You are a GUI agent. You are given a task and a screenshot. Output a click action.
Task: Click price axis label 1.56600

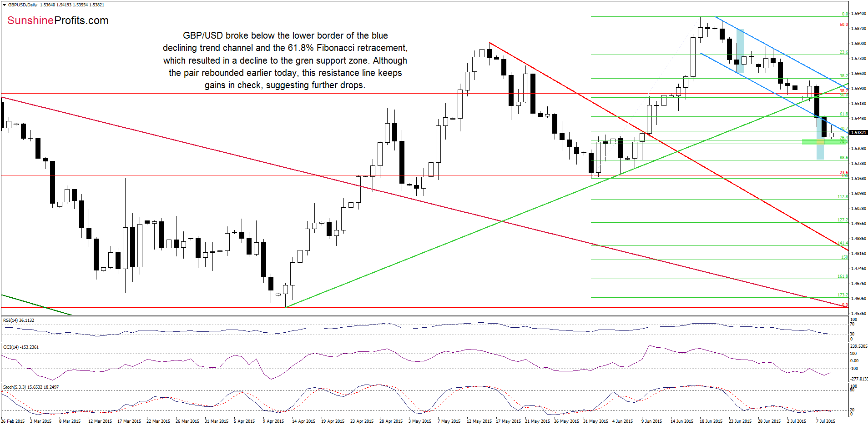(x=858, y=74)
